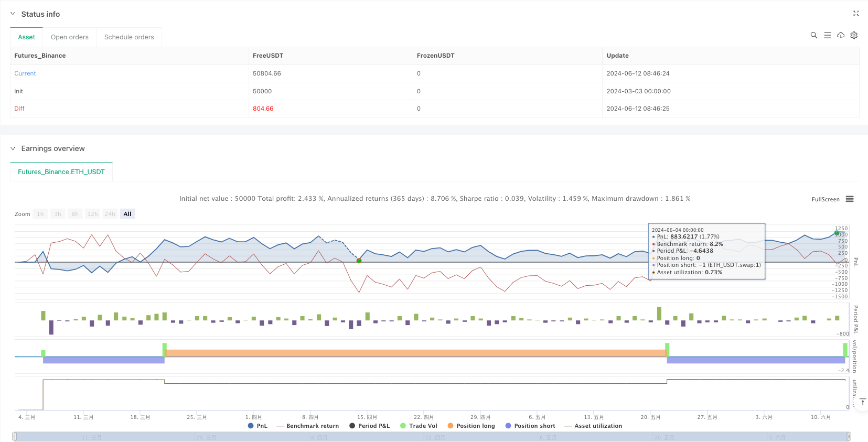Set chart zoom to 8h
The width and height of the screenshot is (868, 442).
(75, 214)
